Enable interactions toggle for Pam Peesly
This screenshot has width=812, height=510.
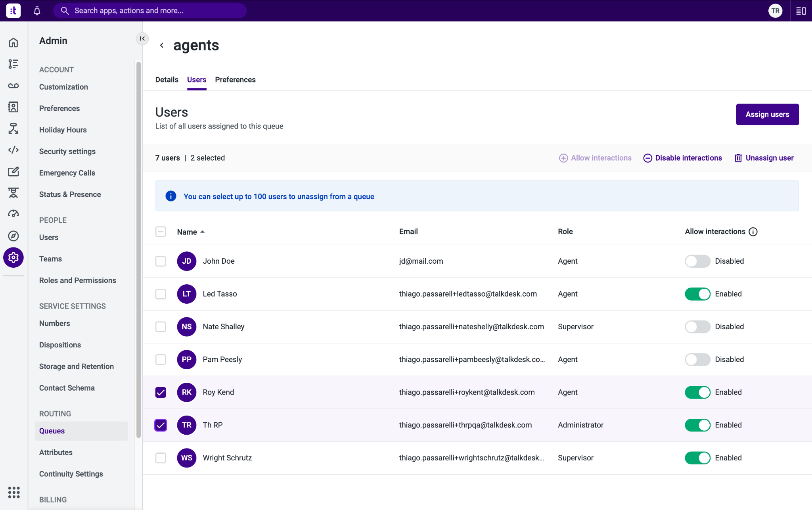(697, 360)
